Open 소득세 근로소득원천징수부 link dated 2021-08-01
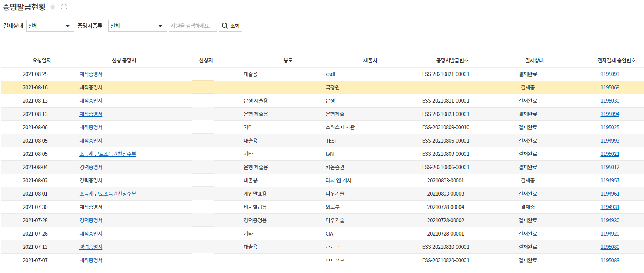 pyautogui.click(x=107, y=194)
